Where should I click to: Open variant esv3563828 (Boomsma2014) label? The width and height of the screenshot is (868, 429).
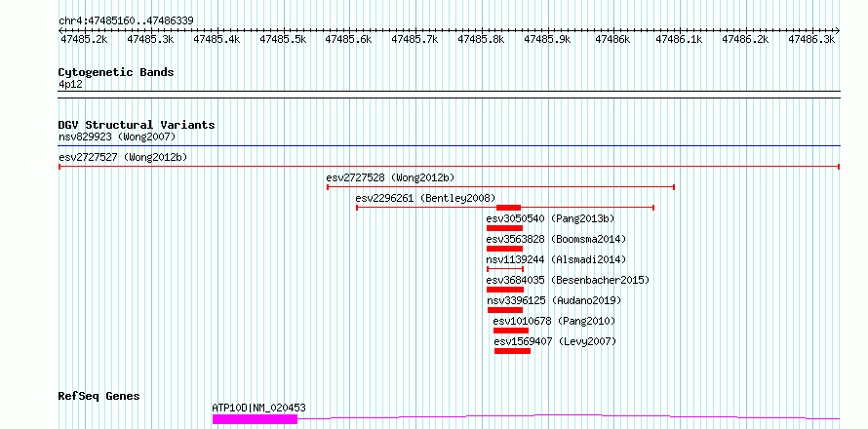click(x=556, y=239)
